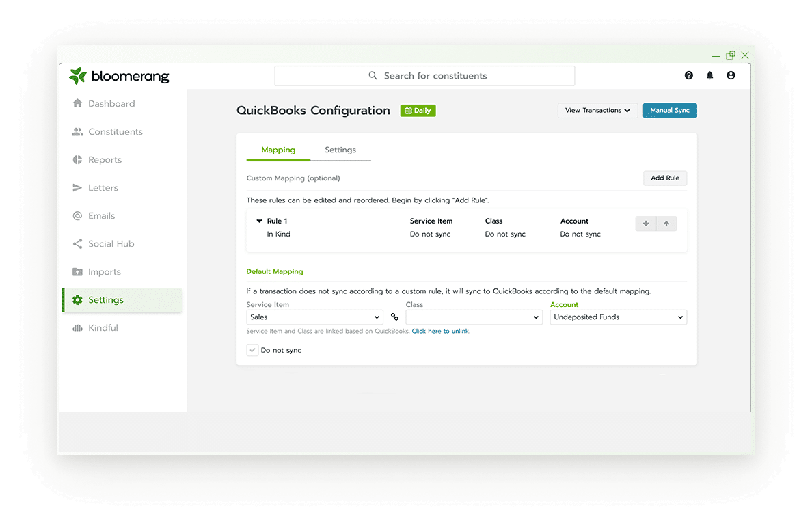Click the green 'Account' label

564,304
